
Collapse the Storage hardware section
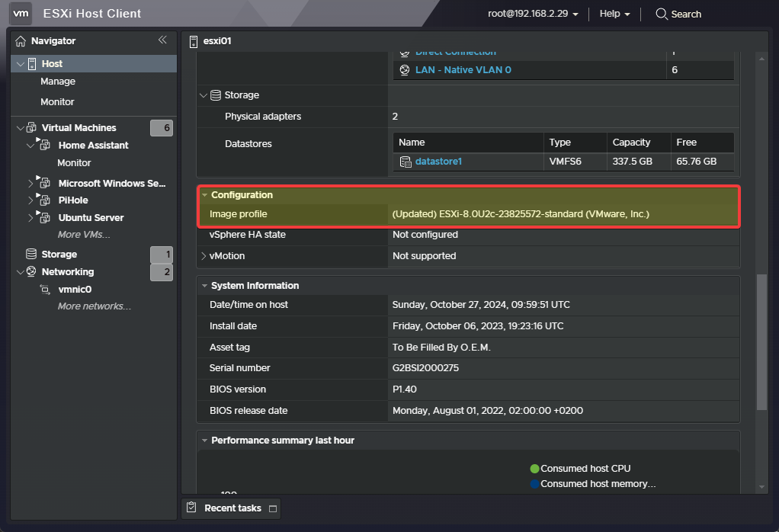(x=204, y=95)
